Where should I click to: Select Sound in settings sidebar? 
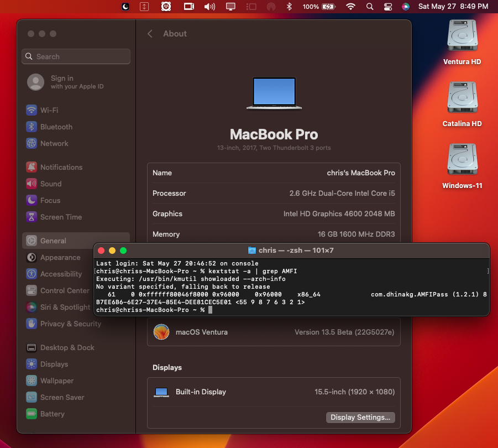50,184
